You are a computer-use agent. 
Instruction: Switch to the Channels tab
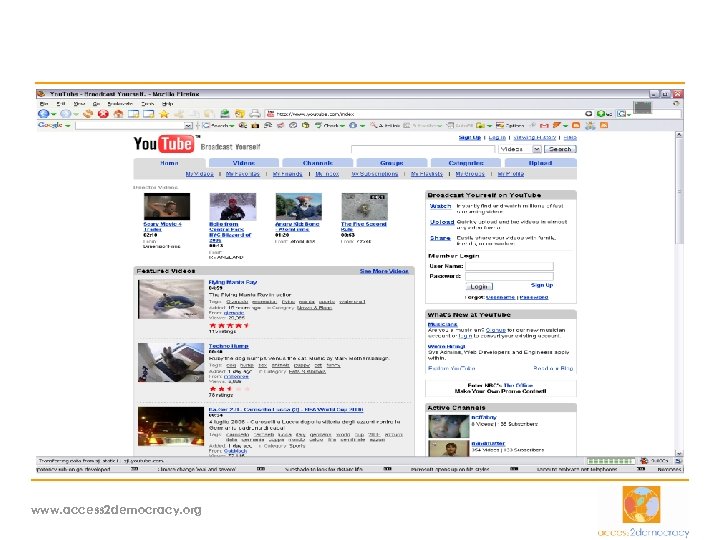(x=318, y=163)
